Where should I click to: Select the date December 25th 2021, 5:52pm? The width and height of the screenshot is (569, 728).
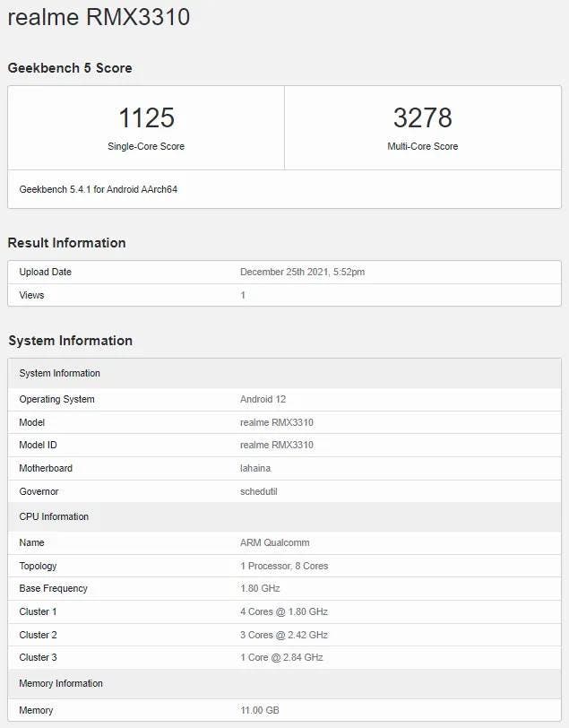(x=302, y=272)
